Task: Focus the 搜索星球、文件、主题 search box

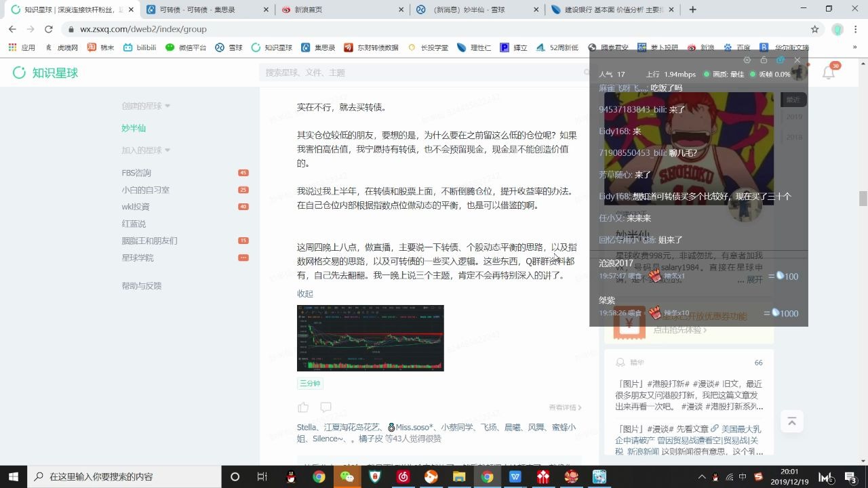Action: coord(424,73)
